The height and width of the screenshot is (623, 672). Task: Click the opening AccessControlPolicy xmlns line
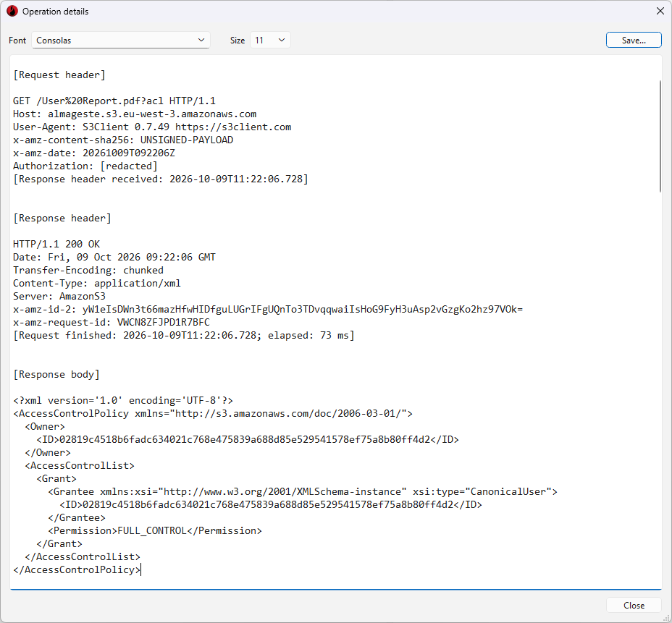(x=213, y=413)
